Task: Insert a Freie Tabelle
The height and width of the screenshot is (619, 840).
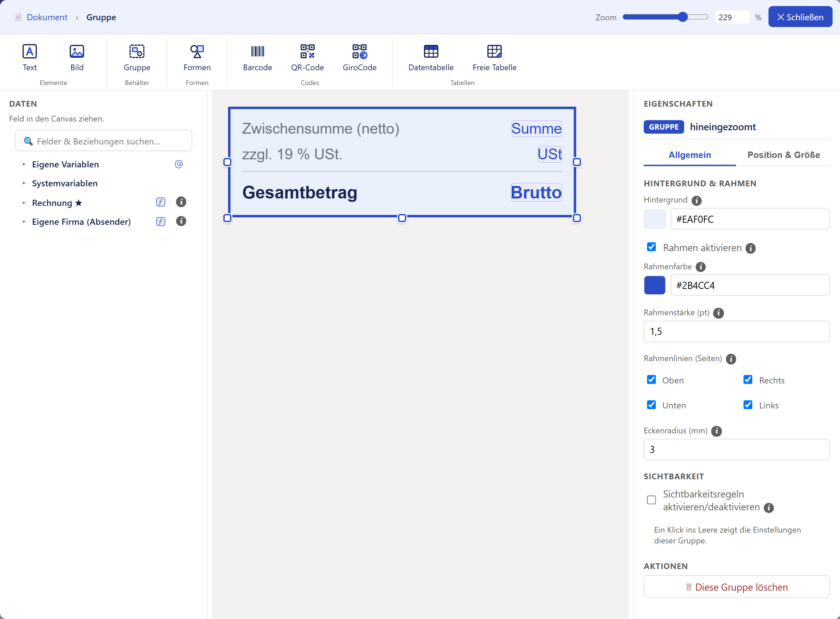Action: (494, 58)
